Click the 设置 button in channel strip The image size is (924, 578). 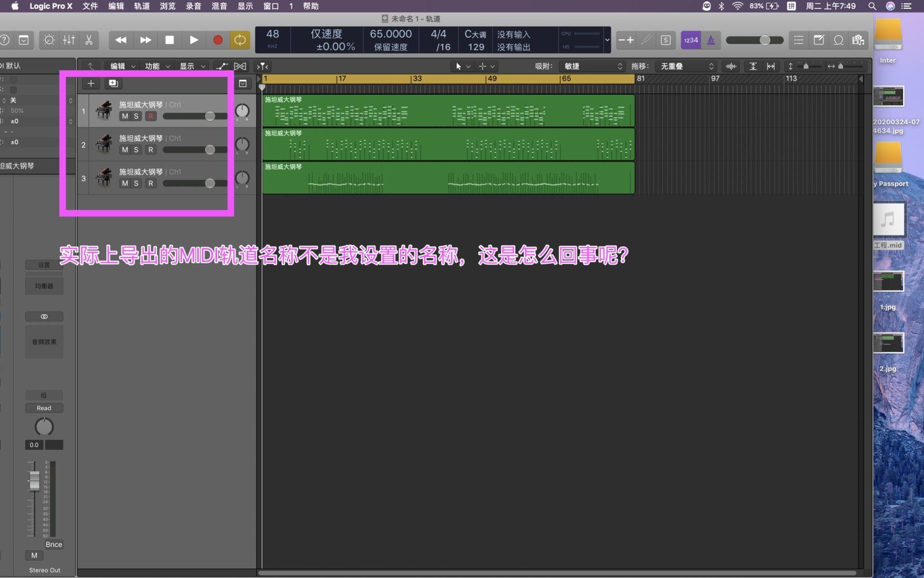coord(44,265)
